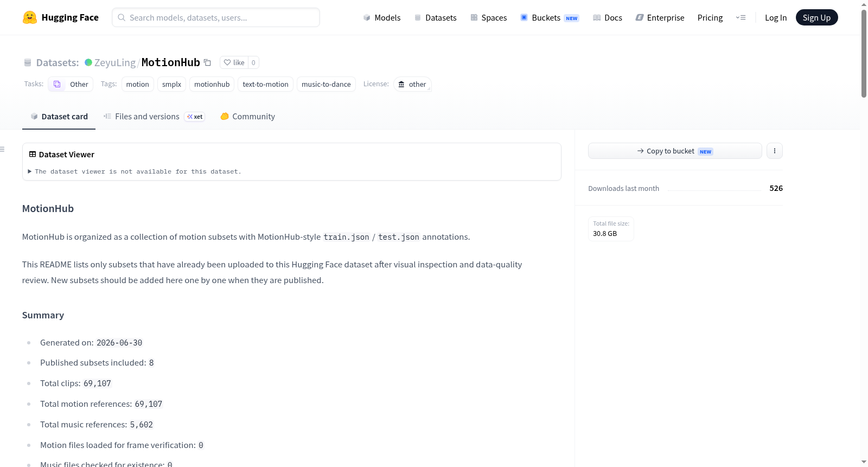868x467 pixels.
Task: Open the Datasets page
Action: (435, 17)
